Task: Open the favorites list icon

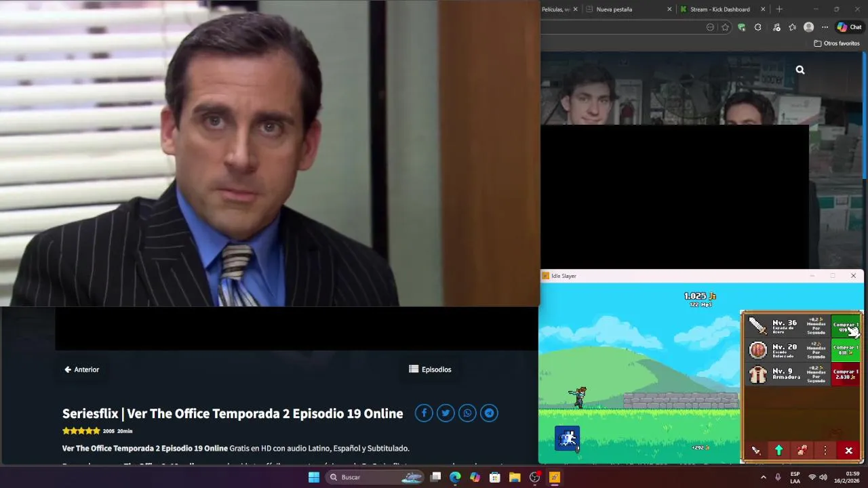Action: point(792,27)
